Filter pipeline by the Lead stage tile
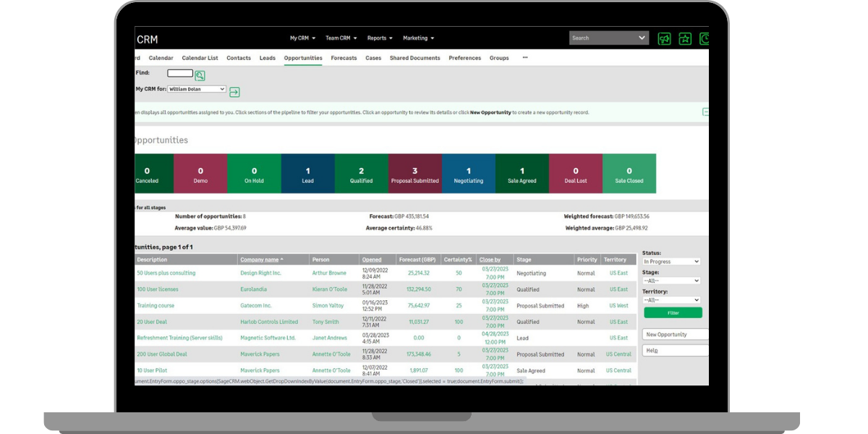Viewport: 868px width, 434px height. [307, 174]
